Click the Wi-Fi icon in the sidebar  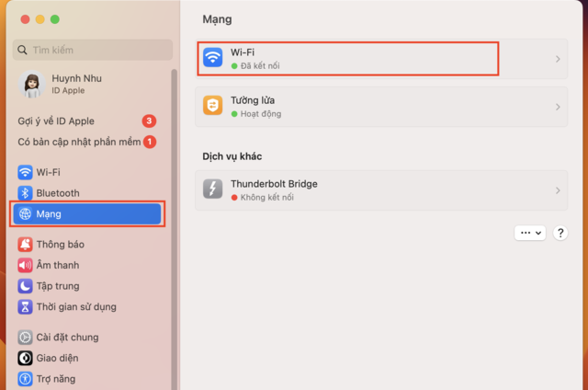pos(26,172)
